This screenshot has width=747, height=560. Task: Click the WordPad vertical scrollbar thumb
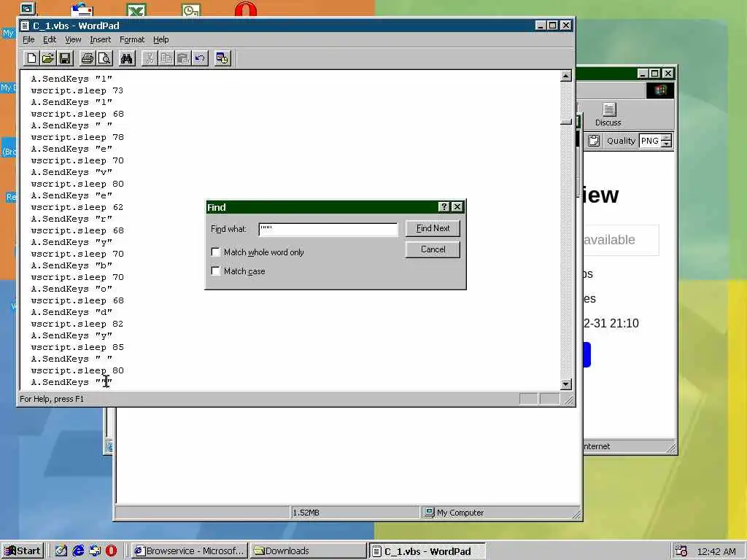565,122
